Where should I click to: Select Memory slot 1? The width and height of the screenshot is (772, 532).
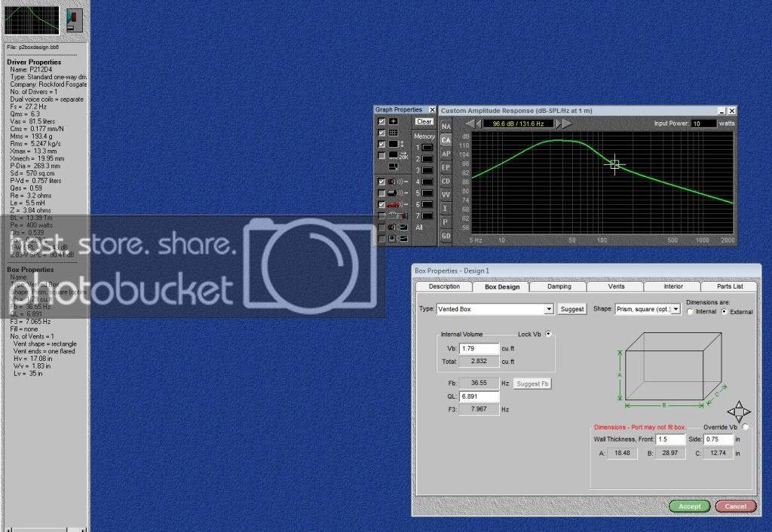[427, 147]
